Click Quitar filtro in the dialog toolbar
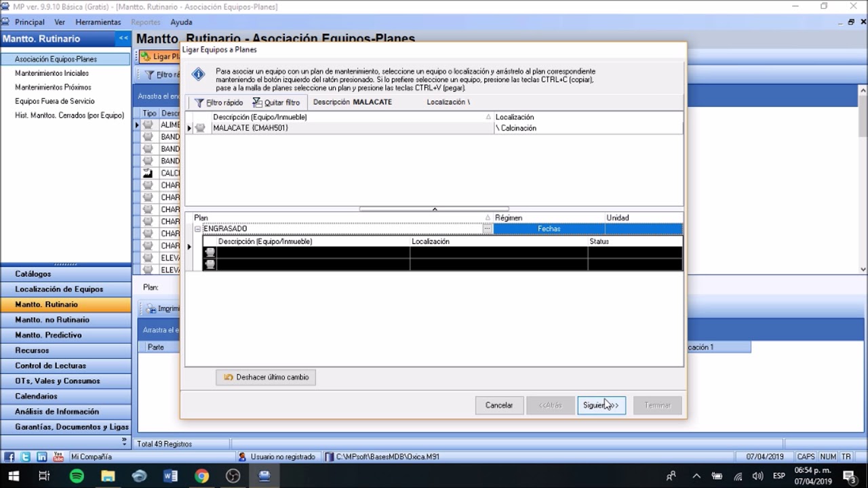 (x=276, y=102)
